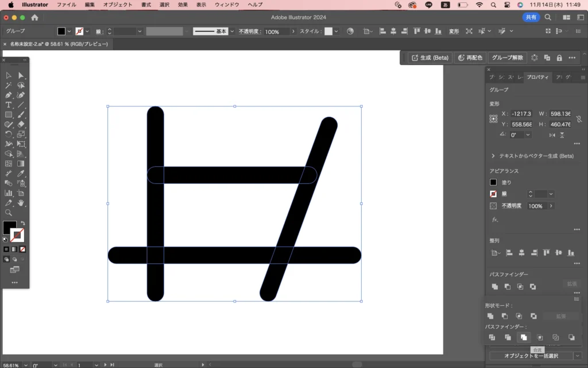Open the rotation angle dropdown

[528, 135]
